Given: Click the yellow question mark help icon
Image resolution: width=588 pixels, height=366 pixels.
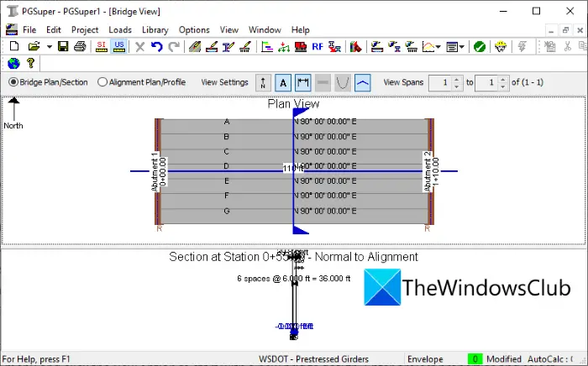Looking at the screenshot, I should (31, 63).
